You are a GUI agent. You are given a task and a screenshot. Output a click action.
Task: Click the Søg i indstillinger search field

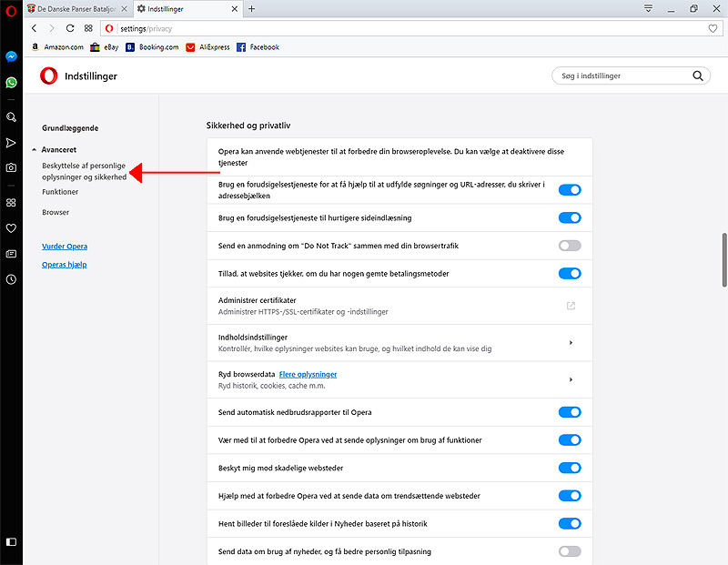623,76
